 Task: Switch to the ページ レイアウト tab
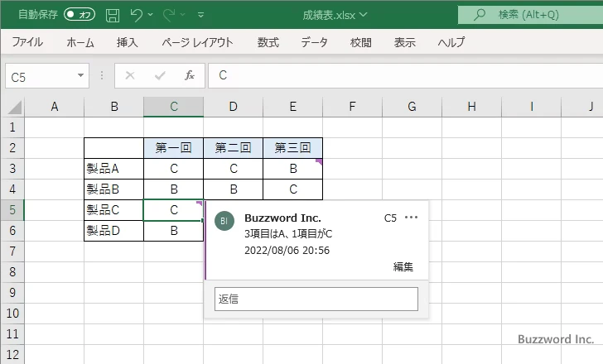click(x=197, y=42)
